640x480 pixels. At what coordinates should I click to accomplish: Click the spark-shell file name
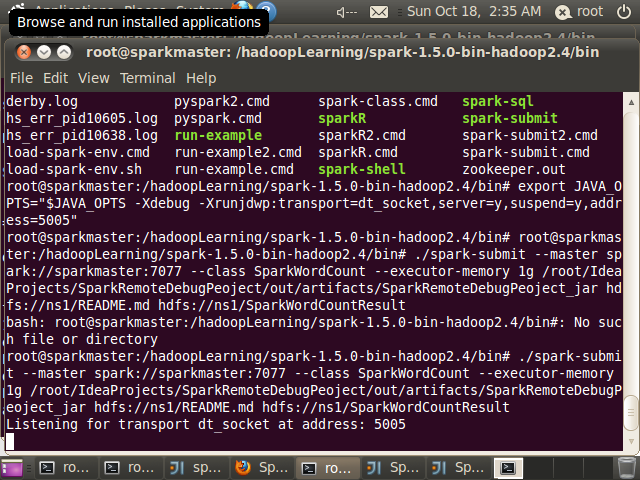tap(362, 169)
